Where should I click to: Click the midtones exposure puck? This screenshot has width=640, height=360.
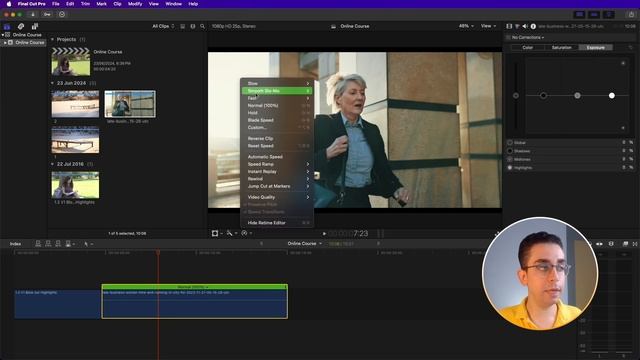tap(577, 96)
